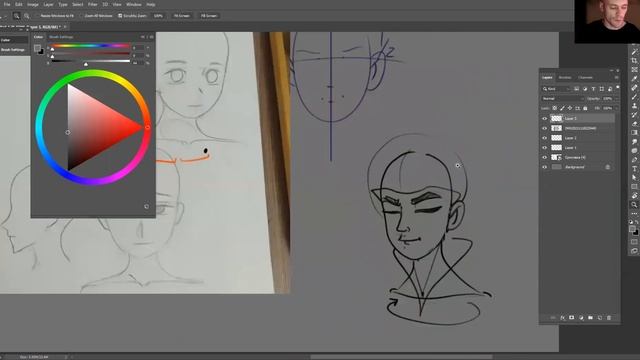
Task: Open the Image menu
Action: [33, 4]
